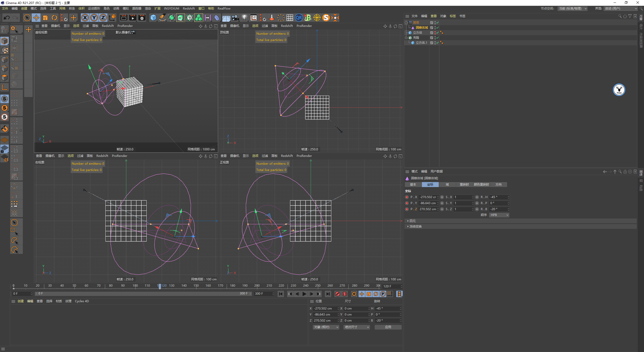
Task: Open render settings clapperboard with gear
Action: [142, 18]
